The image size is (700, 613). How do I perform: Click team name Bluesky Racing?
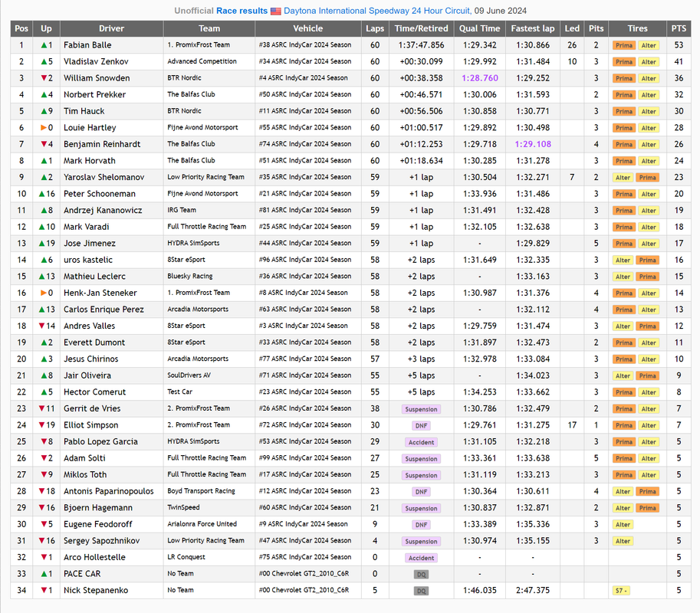(x=189, y=276)
